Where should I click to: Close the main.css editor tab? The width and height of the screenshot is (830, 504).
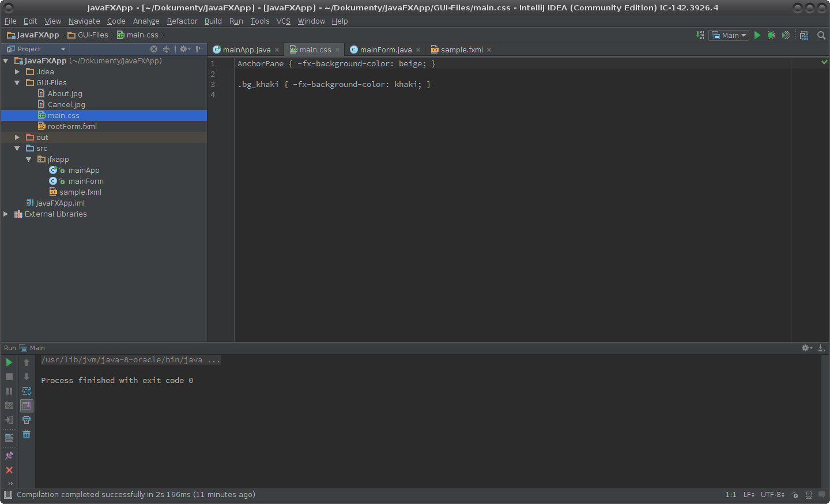coord(338,50)
